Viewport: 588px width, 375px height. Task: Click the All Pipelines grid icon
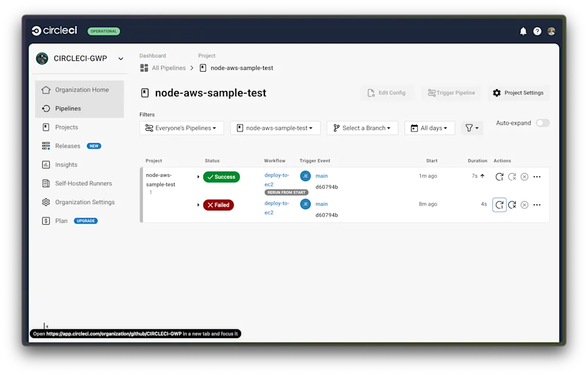(x=144, y=68)
